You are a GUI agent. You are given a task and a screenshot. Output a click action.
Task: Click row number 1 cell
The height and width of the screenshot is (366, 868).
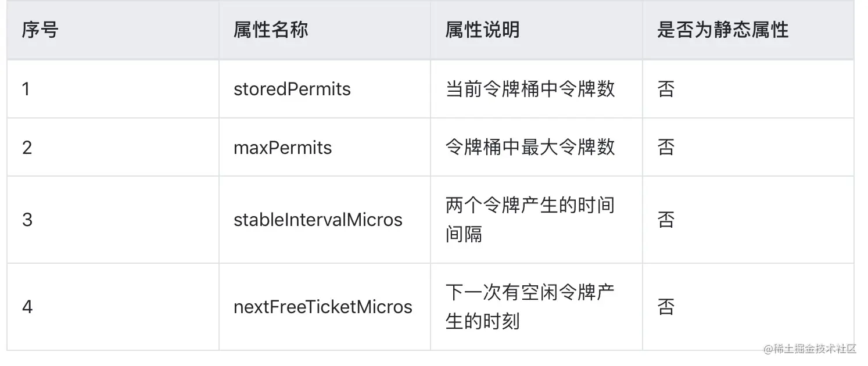(26, 89)
